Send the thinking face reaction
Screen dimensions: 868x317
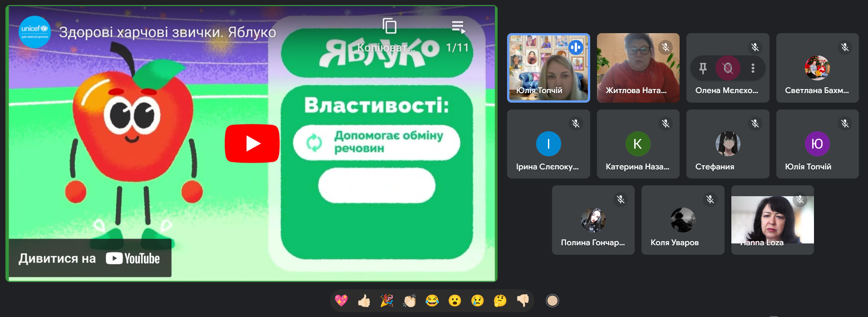[500, 301]
